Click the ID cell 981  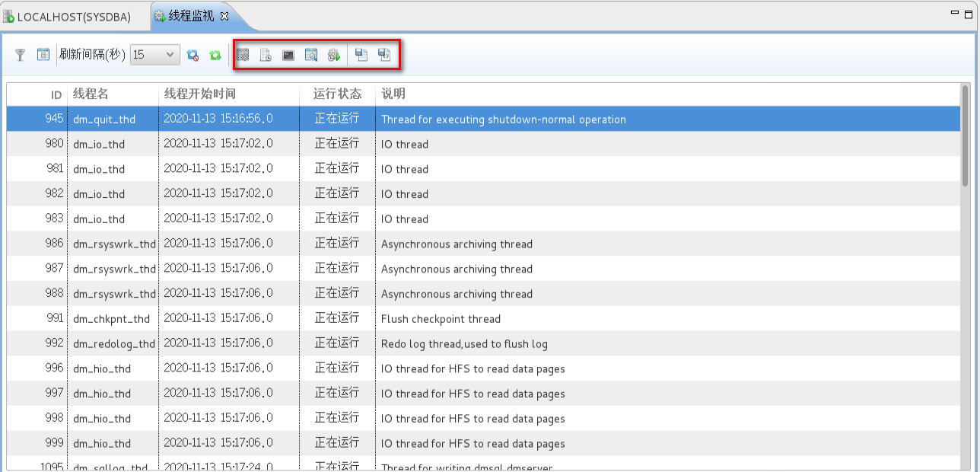(x=55, y=169)
